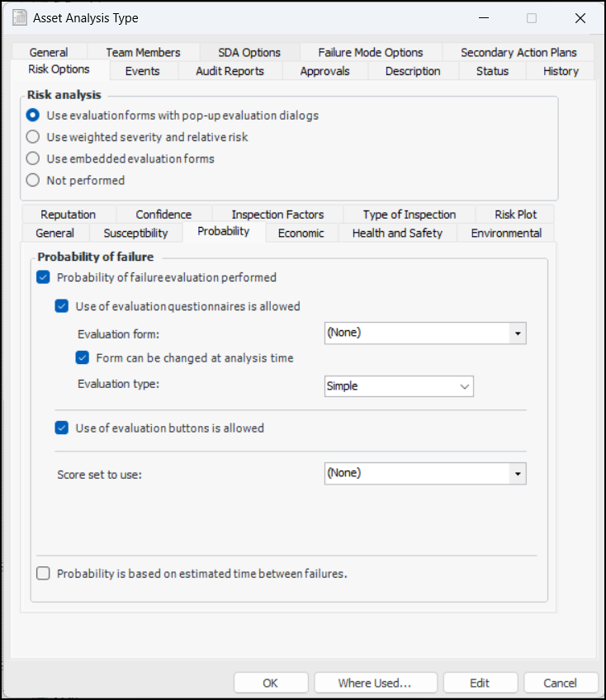
Task: Click the document icon in the title bar
Action: point(17,18)
